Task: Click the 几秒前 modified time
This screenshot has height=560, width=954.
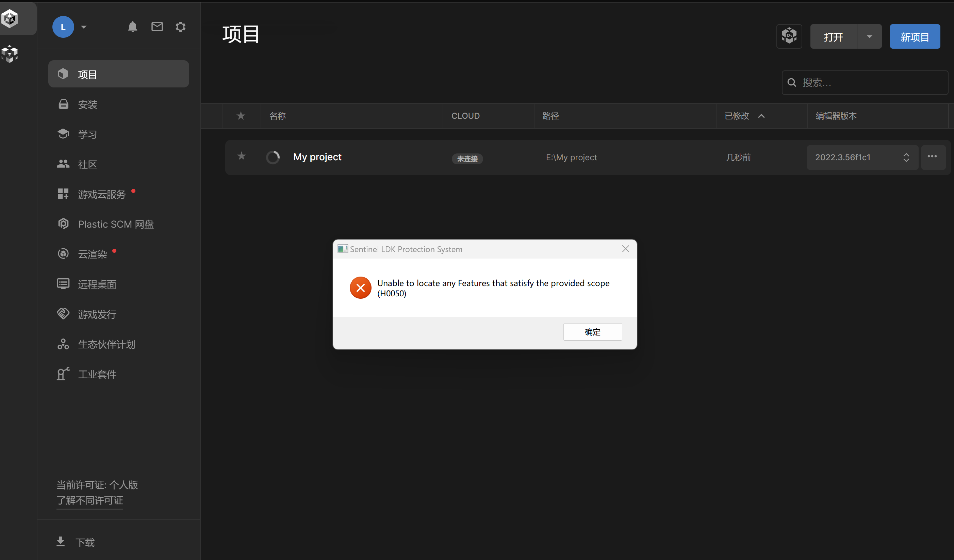Action: 738,157
